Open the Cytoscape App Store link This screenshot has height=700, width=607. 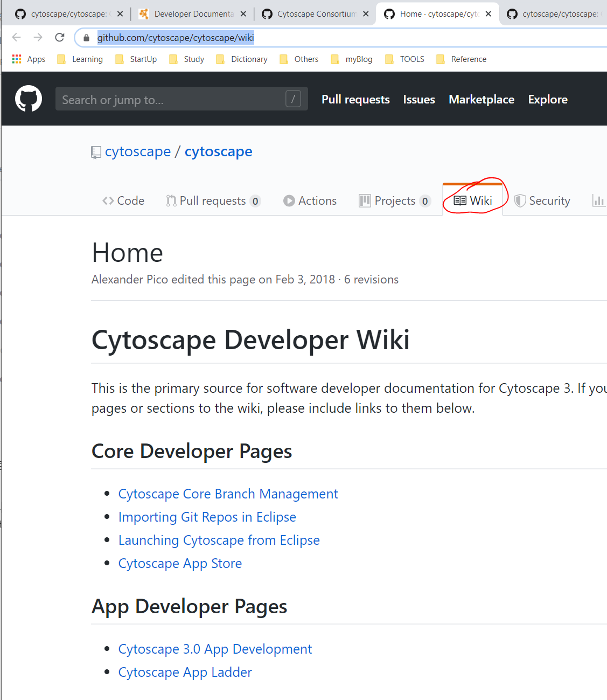pyautogui.click(x=180, y=563)
